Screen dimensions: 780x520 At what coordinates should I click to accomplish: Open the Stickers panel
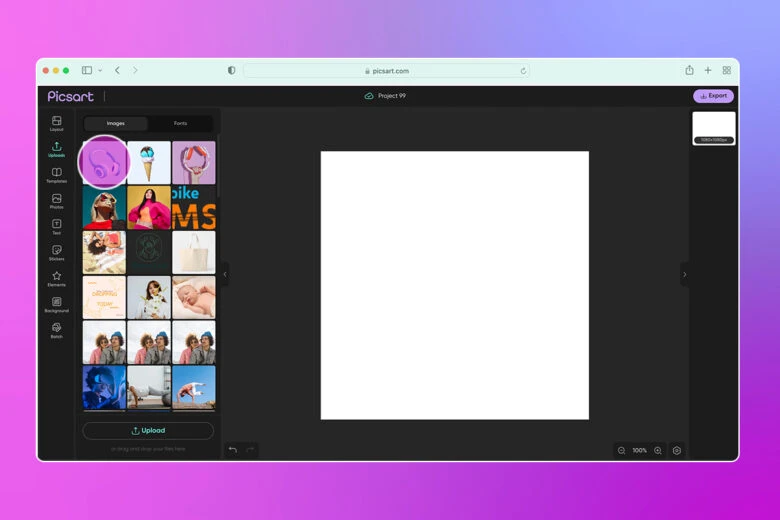(x=57, y=253)
